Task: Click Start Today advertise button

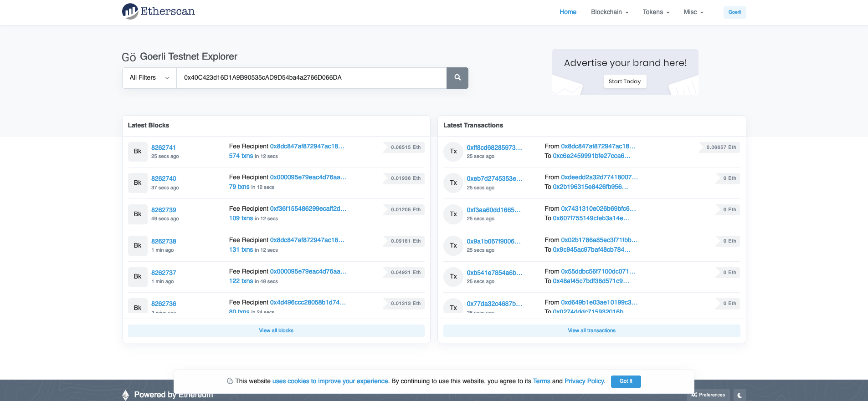Action: coord(625,81)
